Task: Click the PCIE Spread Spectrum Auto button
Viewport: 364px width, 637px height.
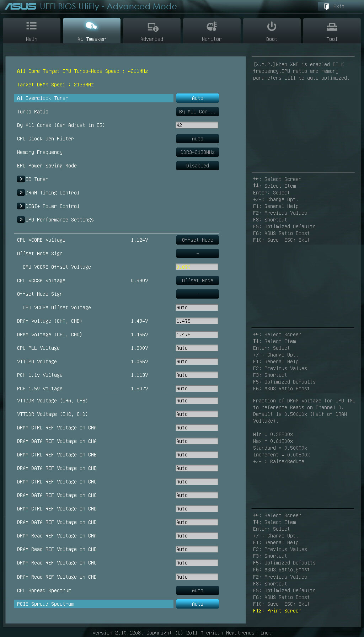Action: pyautogui.click(x=197, y=604)
